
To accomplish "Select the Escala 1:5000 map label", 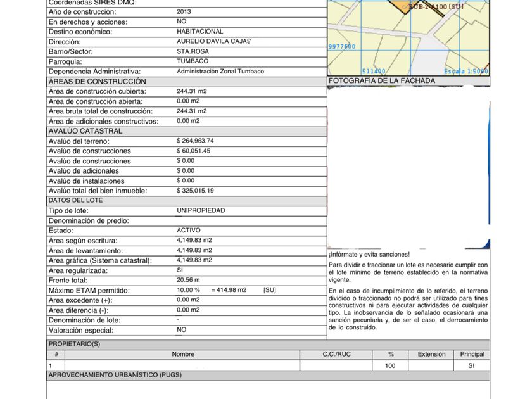I will (466, 71).
